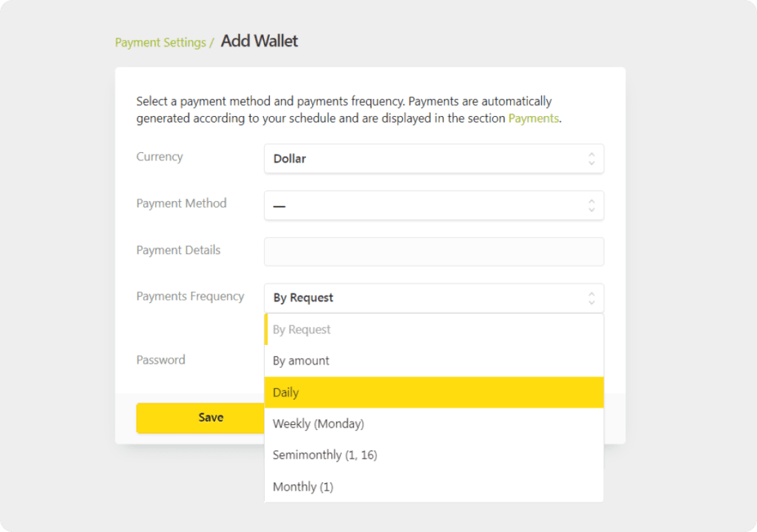Select Monthly (1) payment frequency
The height and width of the screenshot is (532, 757).
click(x=434, y=486)
